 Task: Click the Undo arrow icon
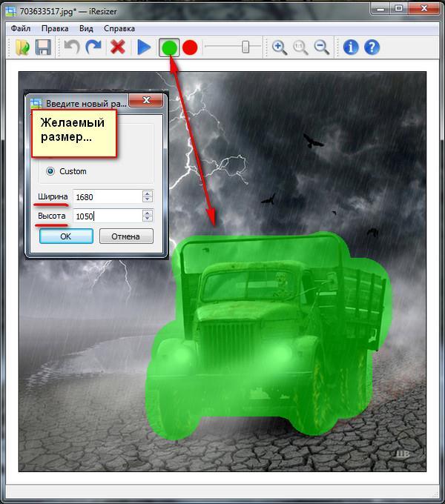tap(71, 47)
